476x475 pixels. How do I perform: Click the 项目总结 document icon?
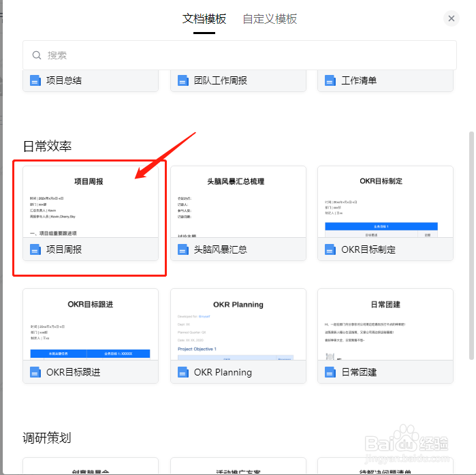click(35, 81)
